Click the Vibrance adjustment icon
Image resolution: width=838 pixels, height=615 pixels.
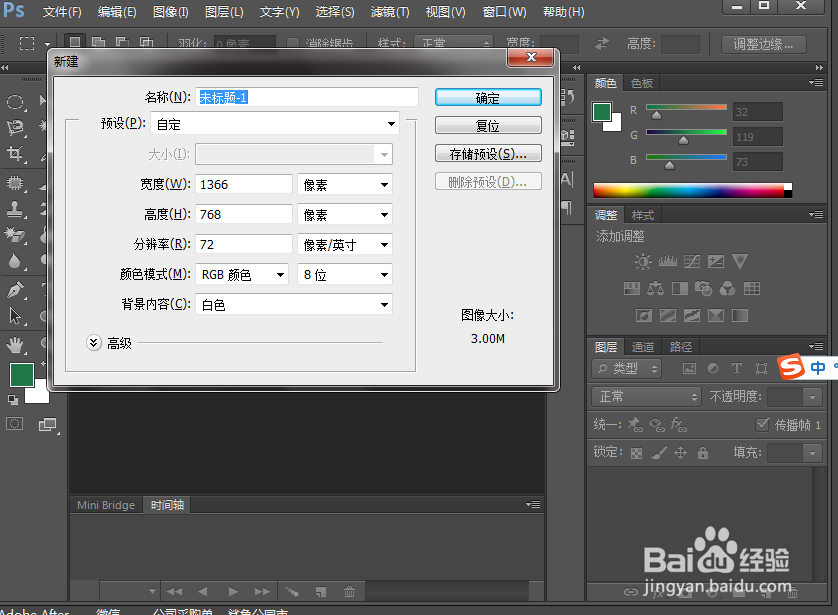[x=740, y=261]
